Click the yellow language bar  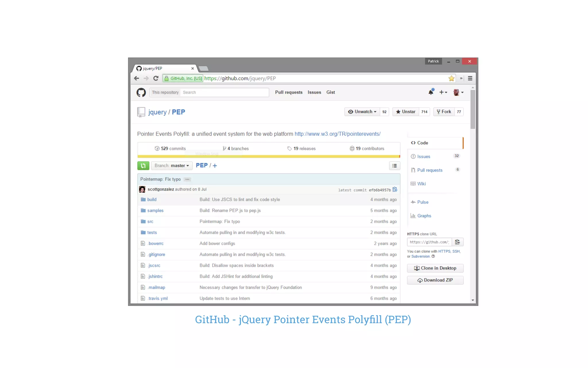pos(268,156)
